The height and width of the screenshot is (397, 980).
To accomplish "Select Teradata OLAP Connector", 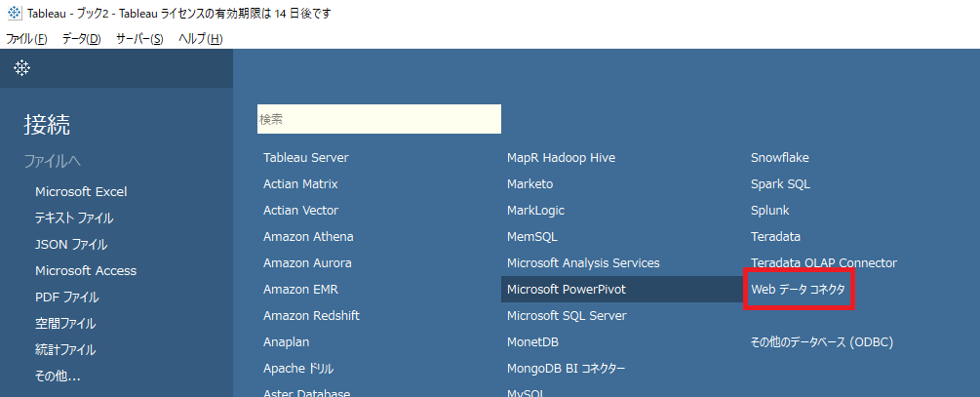I will tap(824, 263).
